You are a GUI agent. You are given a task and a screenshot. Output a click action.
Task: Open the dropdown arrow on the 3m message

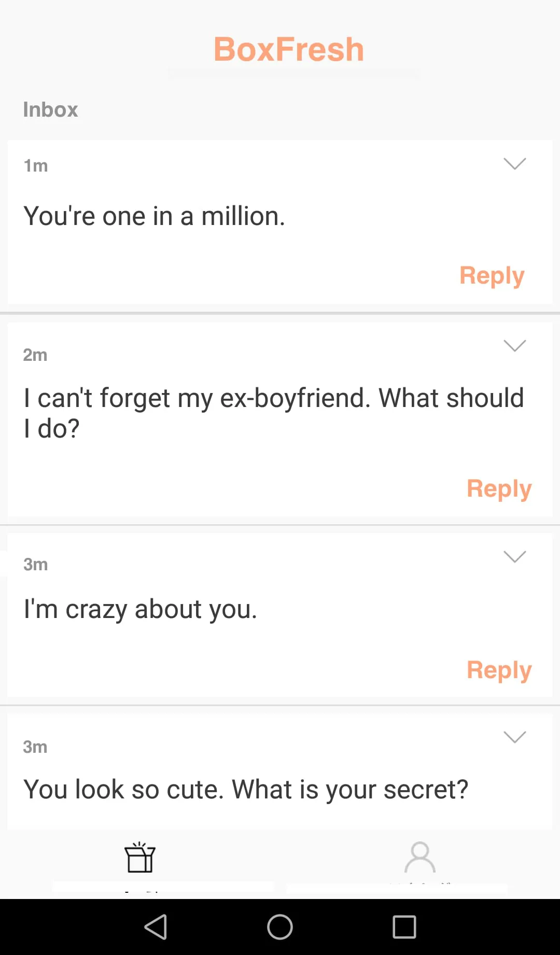pyautogui.click(x=515, y=556)
